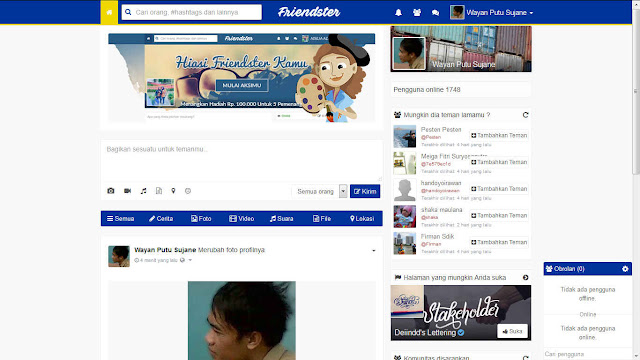Image resolution: width=640 pixels, height=360 pixels.
Task: Like Deiindd's Lettering page with Suka
Action: tap(512, 331)
